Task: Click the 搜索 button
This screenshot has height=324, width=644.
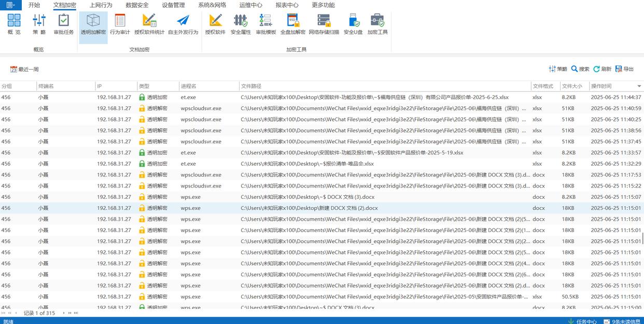Action: tap(580, 69)
